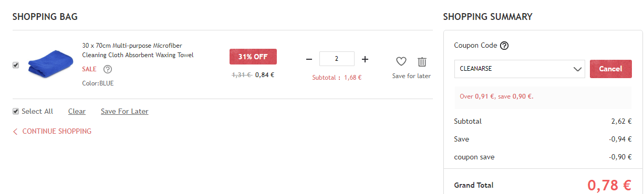The width and height of the screenshot is (644, 194).
Task: Cancel the applied coupon code
Action: [x=611, y=69]
